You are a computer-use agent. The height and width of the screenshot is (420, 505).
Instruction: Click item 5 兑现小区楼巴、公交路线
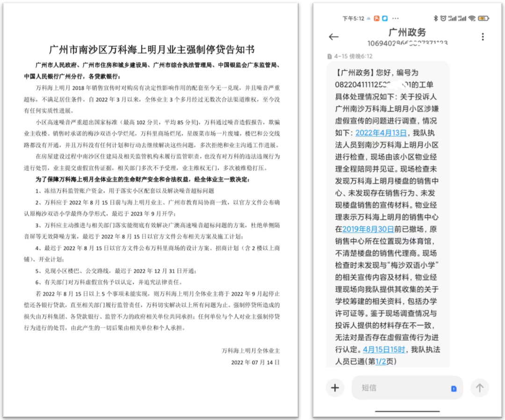pyautogui.click(x=115, y=271)
